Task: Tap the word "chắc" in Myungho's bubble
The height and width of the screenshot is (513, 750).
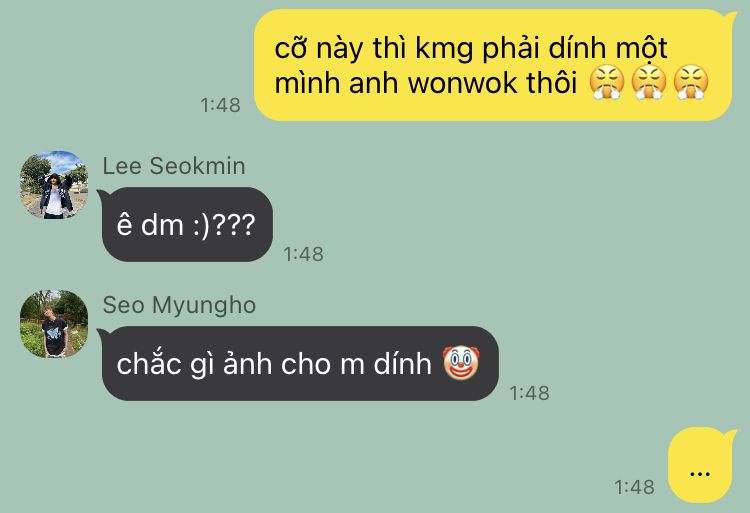Action: pyautogui.click(x=148, y=363)
